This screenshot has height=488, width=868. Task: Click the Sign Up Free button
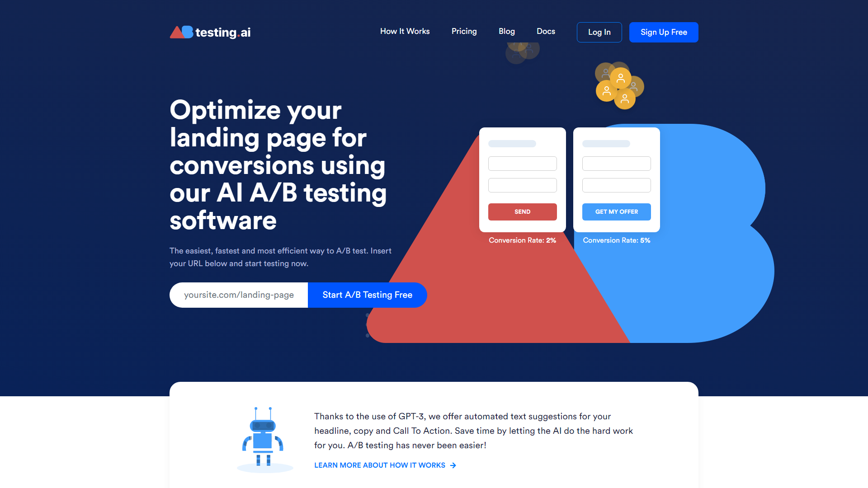[x=664, y=32]
